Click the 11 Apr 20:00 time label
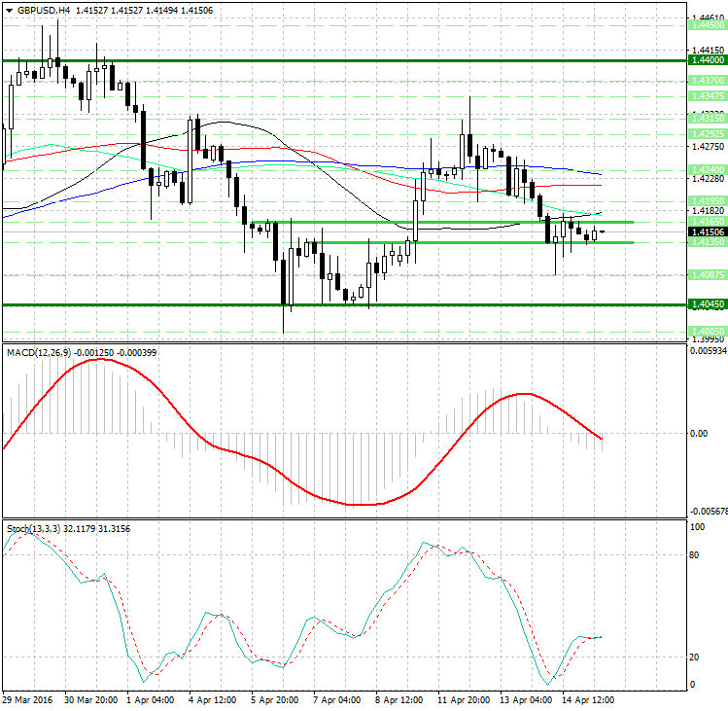This screenshot has width=728, height=711. 465,700
